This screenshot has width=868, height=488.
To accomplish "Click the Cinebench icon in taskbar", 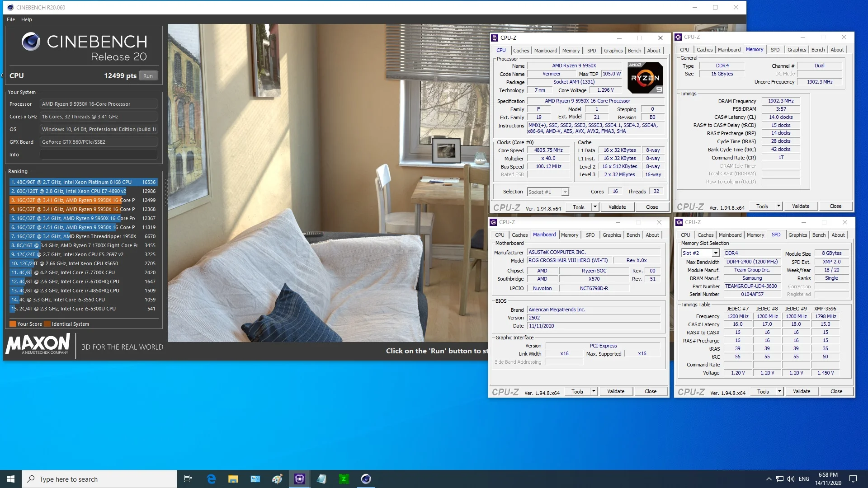I will [366, 479].
